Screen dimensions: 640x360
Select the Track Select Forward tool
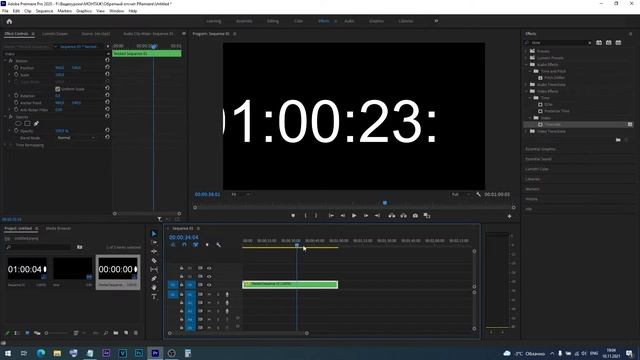(x=154, y=242)
